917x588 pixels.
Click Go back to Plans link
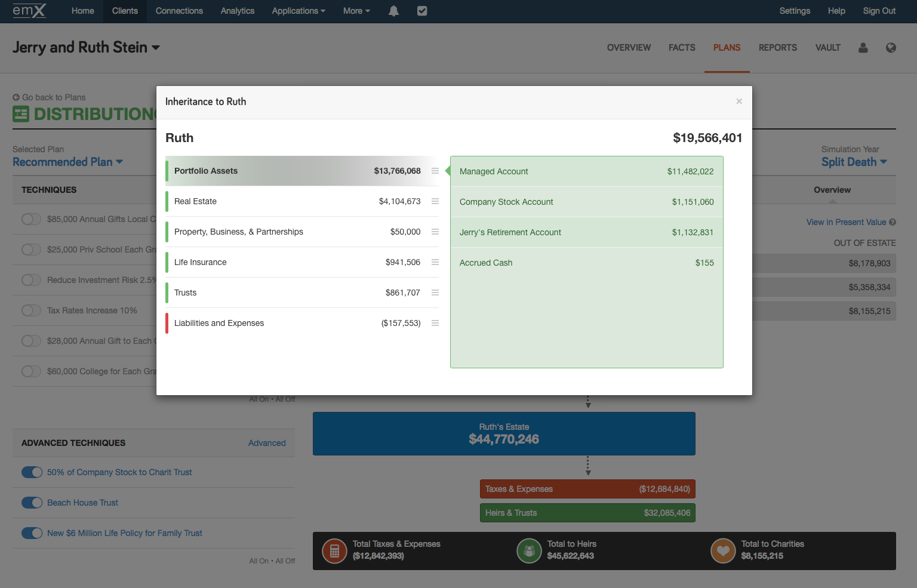(x=54, y=97)
